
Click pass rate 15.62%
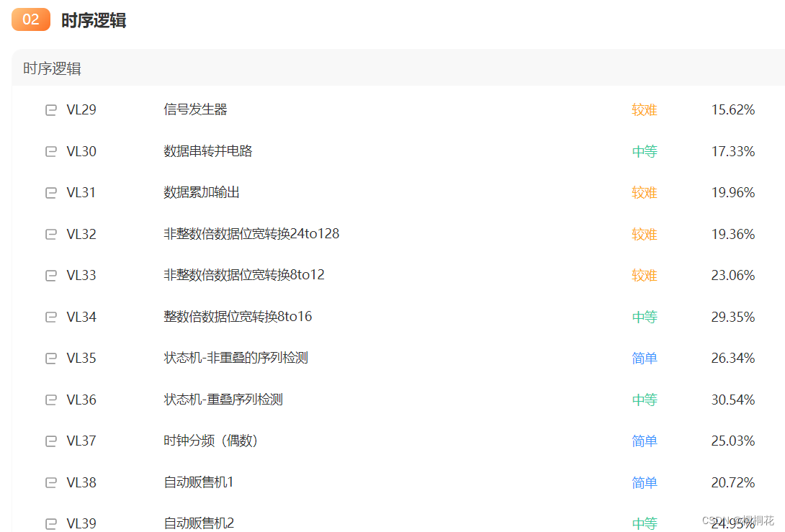pos(733,109)
